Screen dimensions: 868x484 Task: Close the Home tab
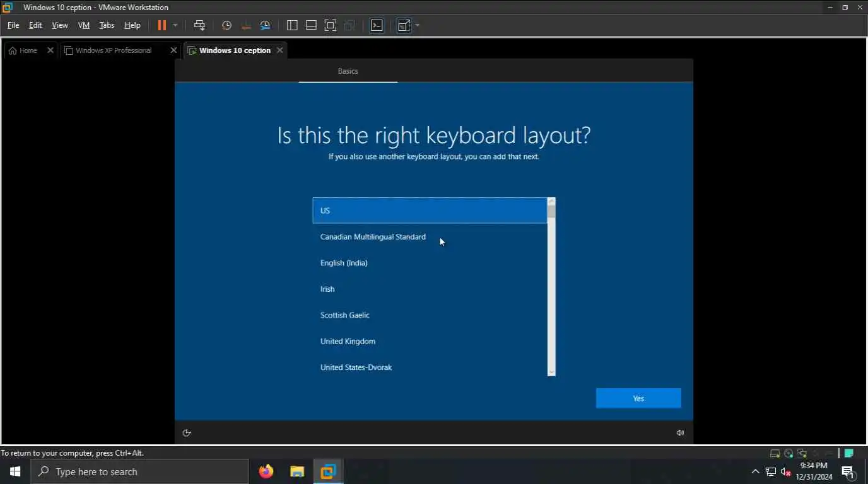click(x=50, y=50)
